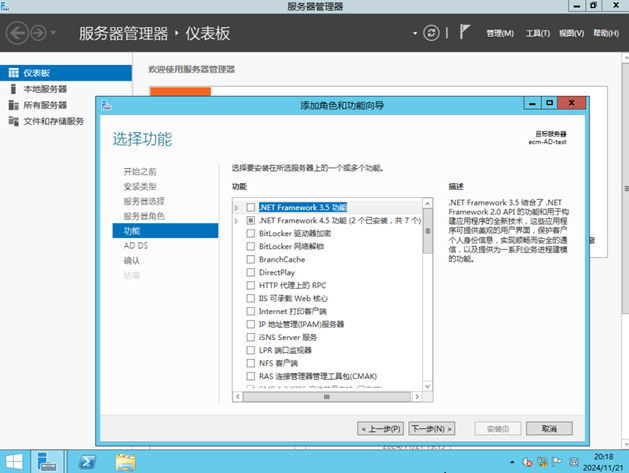Go to 服务器角色 wizard step
629x473 pixels.
pos(144,216)
